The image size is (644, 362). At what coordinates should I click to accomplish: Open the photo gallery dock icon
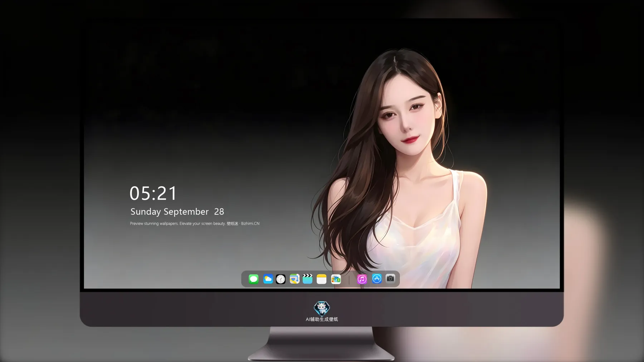tap(336, 279)
